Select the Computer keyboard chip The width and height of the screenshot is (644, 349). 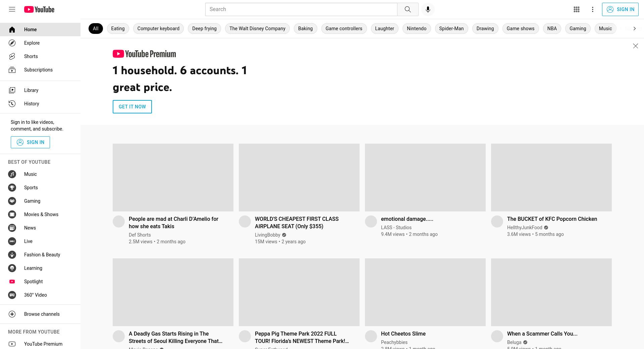click(158, 29)
